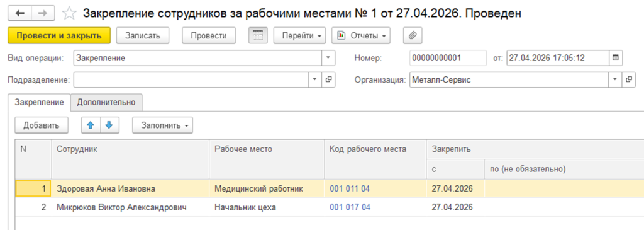Image resolution: width=644 pixels, height=230 pixels.
Task: Click the cell Начальник цеха
Action: click(267, 207)
